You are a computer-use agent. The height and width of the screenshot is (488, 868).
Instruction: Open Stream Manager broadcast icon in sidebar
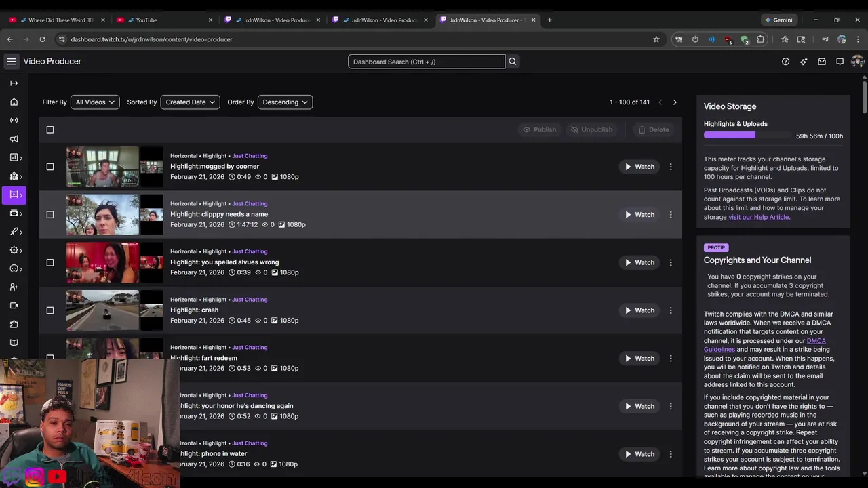pyautogui.click(x=14, y=120)
